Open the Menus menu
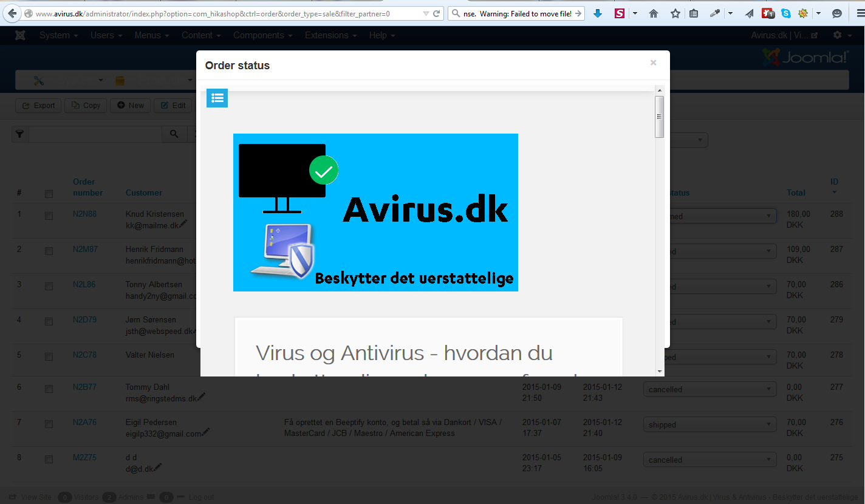Image resolution: width=865 pixels, height=504 pixels. point(152,35)
